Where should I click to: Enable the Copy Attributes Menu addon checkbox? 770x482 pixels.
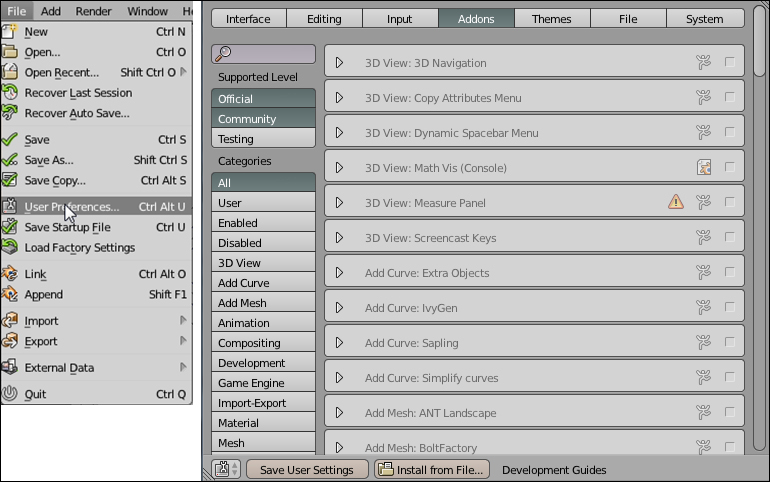[730, 97]
